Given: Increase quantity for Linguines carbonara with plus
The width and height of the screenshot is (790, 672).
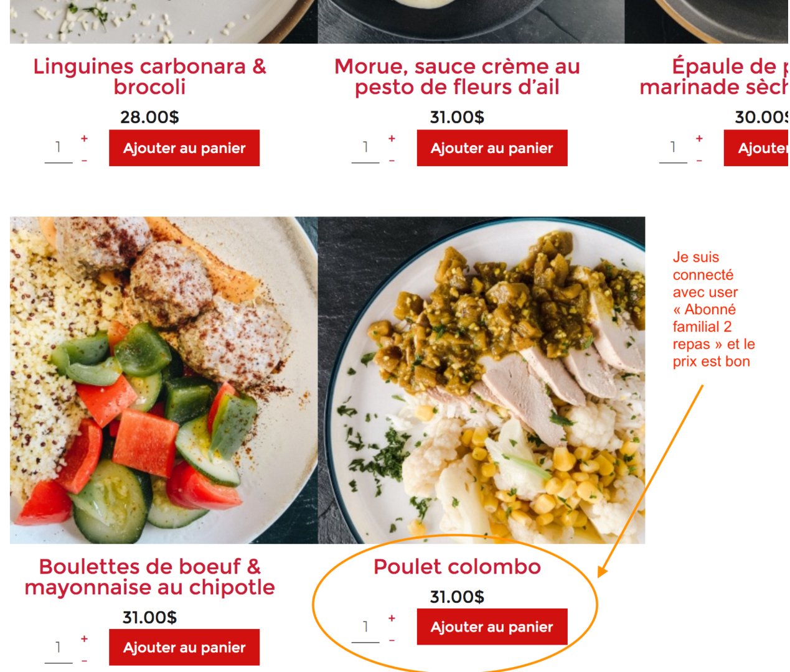Looking at the screenshot, I should pos(84,138).
